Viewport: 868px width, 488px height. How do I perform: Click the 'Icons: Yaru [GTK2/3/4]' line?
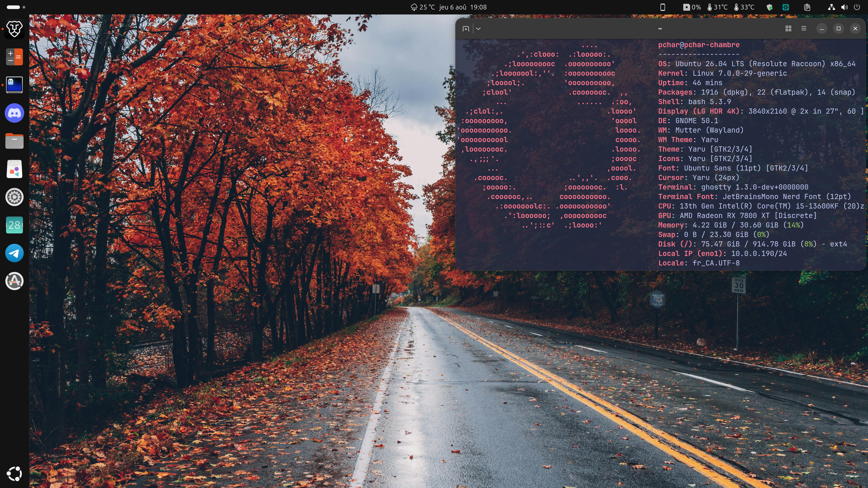click(705, 158)
